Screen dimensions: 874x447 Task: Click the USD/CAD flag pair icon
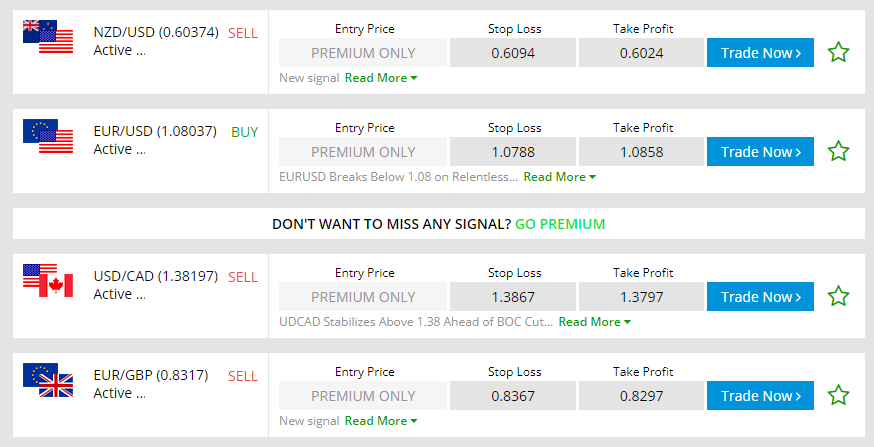pyautogui.click(x=48, y=281)
